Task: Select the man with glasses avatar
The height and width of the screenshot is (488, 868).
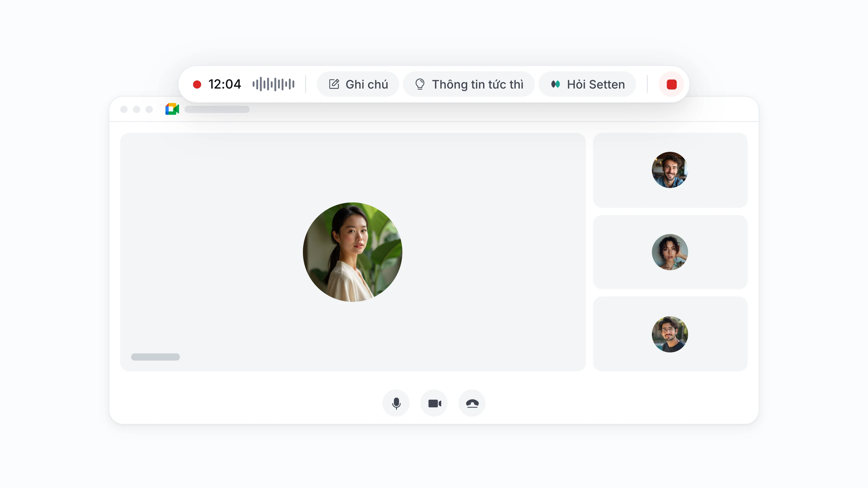Action: tap(670, 334)
